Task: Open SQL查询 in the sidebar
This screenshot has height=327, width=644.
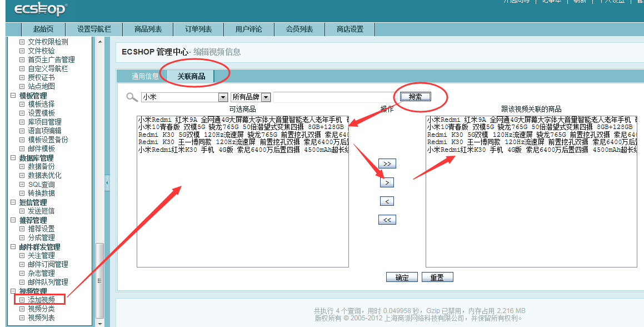Action: [41, 184]
